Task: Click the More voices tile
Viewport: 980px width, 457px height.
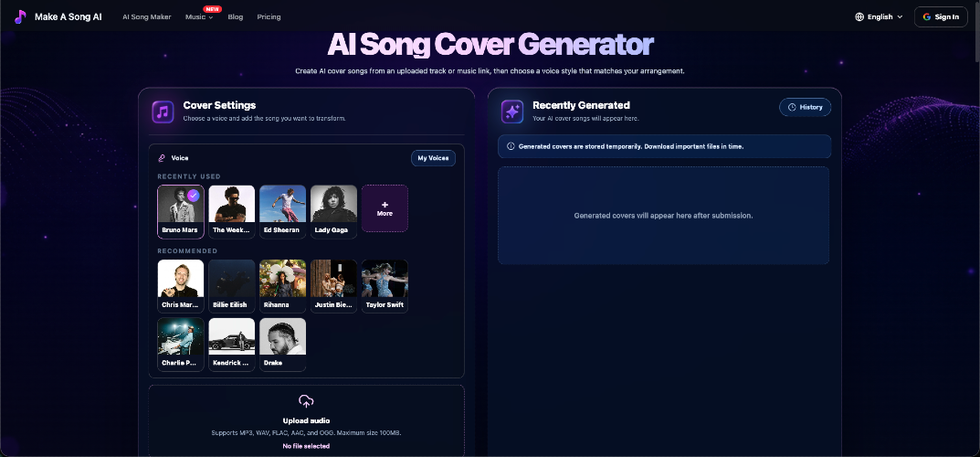Action: (385, 208)
